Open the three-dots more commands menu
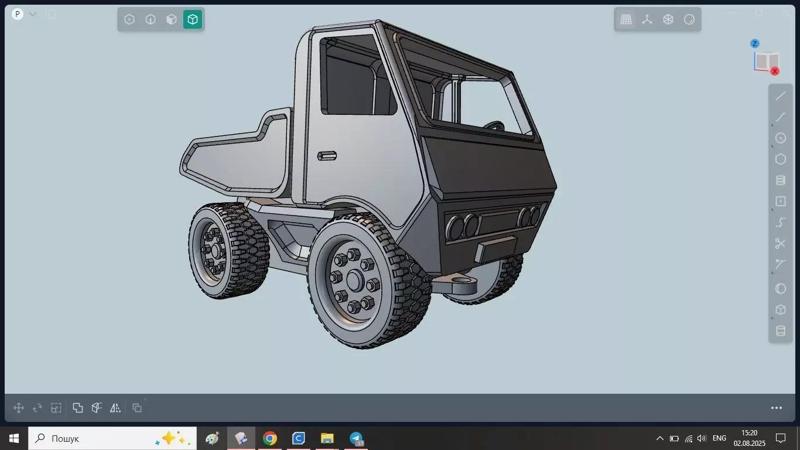The image size is (800, 450). pyautogui.click(x=777, y=408)
